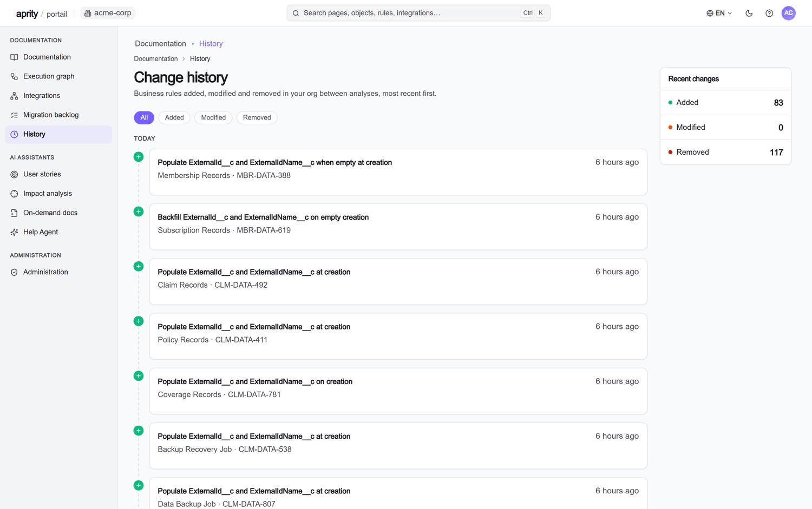This screenshot has height=509, width=812.
Task: Open Migration backlog in the sidebar
Action: pyautogui.click(x=58, y=115)
